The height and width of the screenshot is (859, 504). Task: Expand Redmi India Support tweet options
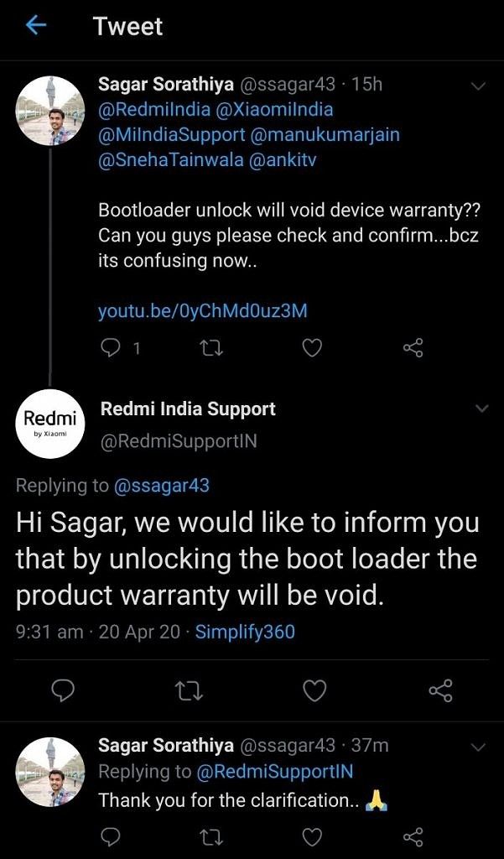(x=481, y=409)
